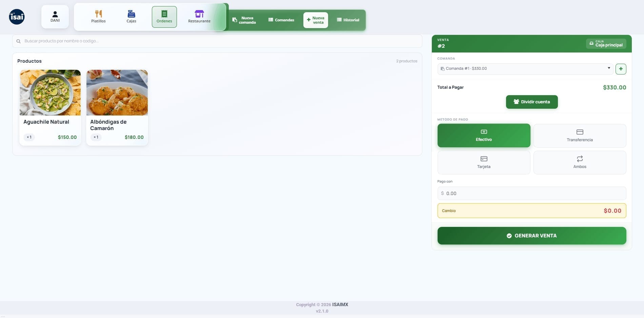Click the Aguachile Natural ×1 quantity badge
The height and width of the screenshot is (318, 644).
[29, 137]
